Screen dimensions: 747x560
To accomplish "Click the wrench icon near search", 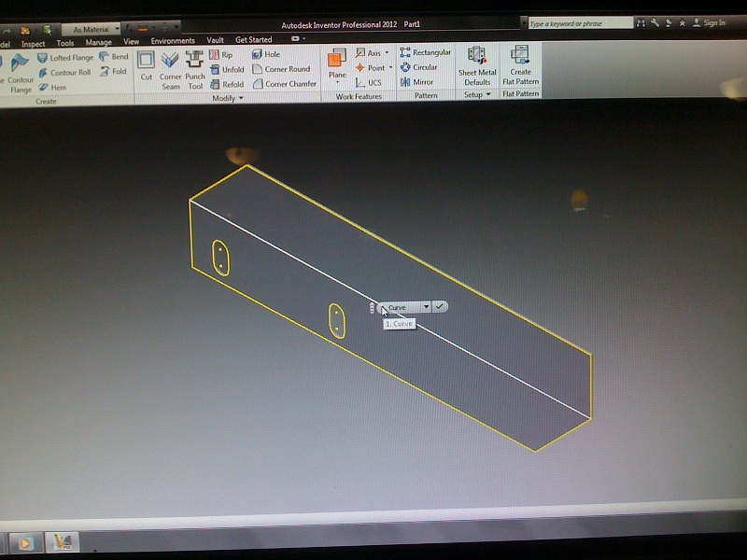I will 655,22.
